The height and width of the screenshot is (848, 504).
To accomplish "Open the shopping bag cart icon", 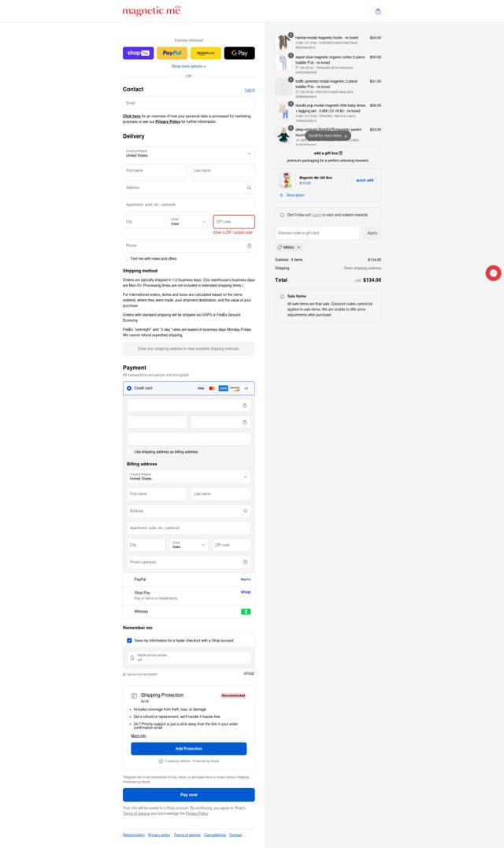I will coord(378,11).
